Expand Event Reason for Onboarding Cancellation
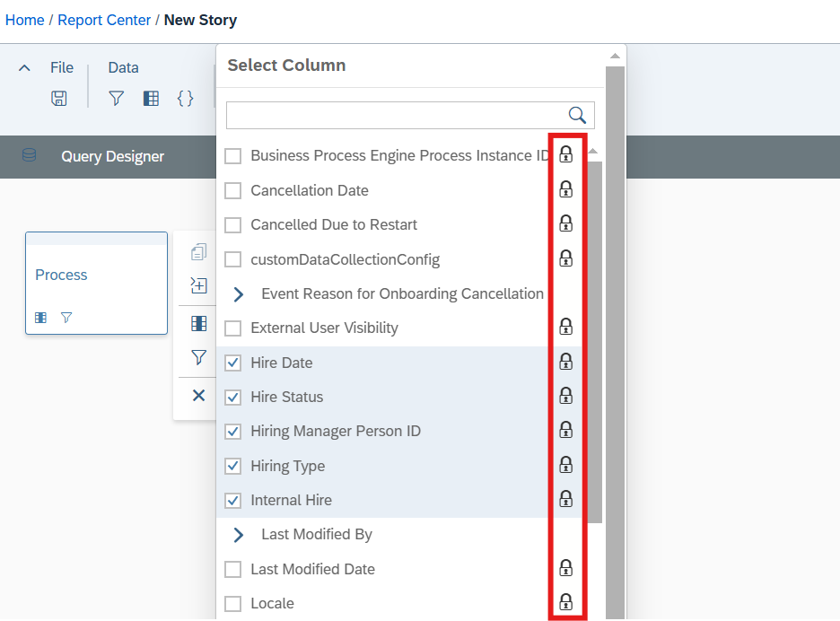The image size is (840, 621). point(239,294)
